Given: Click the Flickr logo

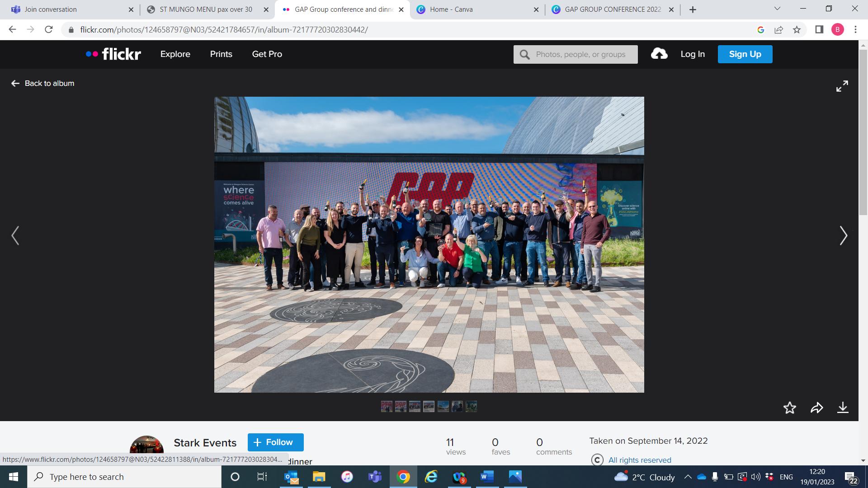Looking at the screenshot, I should pos(113,54).
